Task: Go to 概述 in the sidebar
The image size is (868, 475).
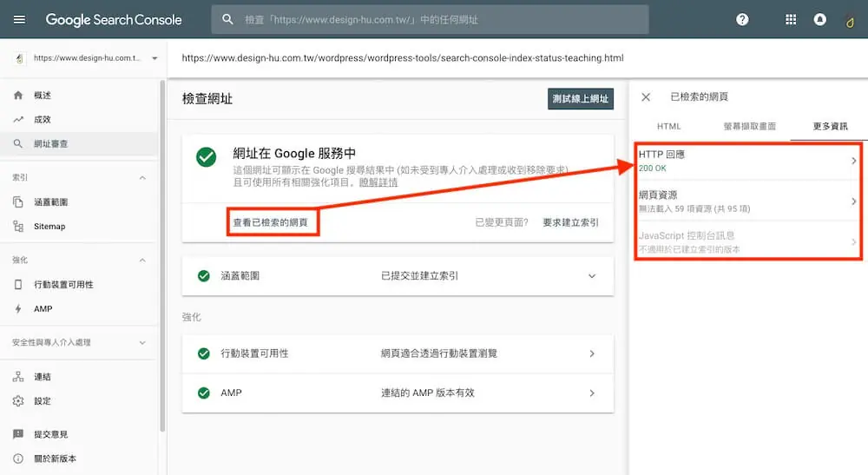Action: pos(42,96)
